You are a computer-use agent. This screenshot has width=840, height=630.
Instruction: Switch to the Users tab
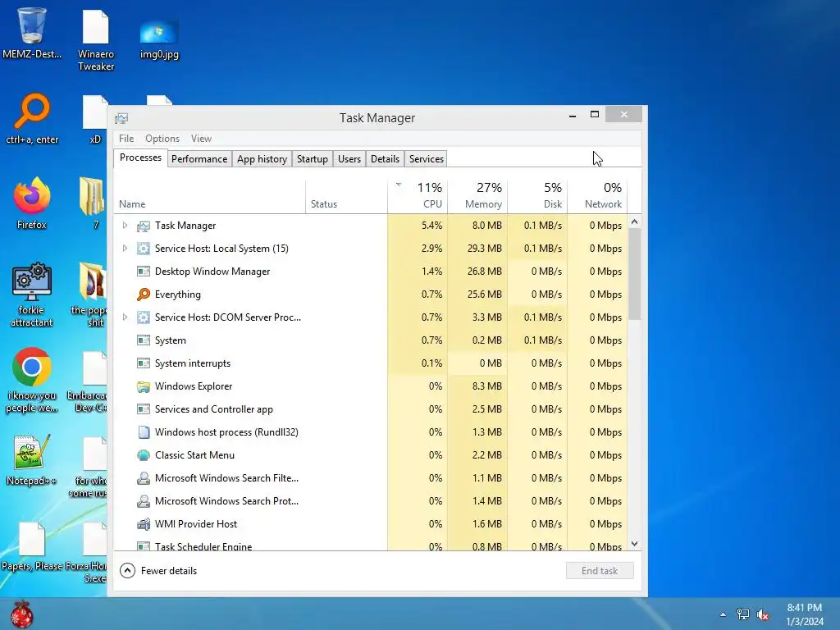(349, 159)
